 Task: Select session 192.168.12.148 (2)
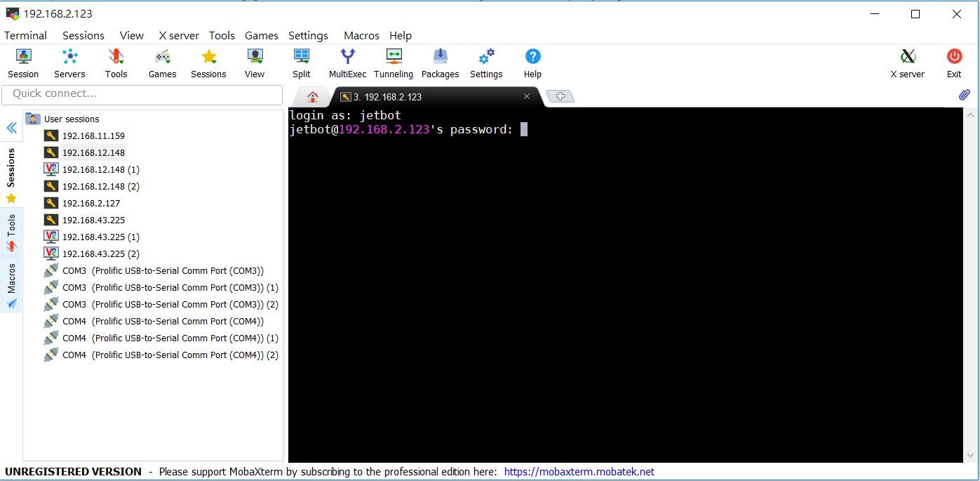(x=92, y=186)
